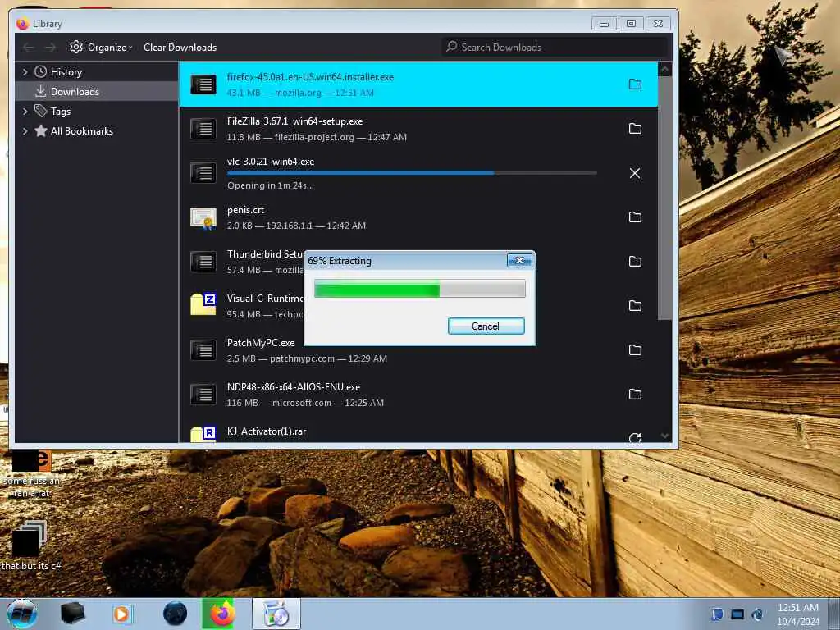Open folder for NDP48-x86-x64-AllOS-ENU.exe download

point(635,395)
